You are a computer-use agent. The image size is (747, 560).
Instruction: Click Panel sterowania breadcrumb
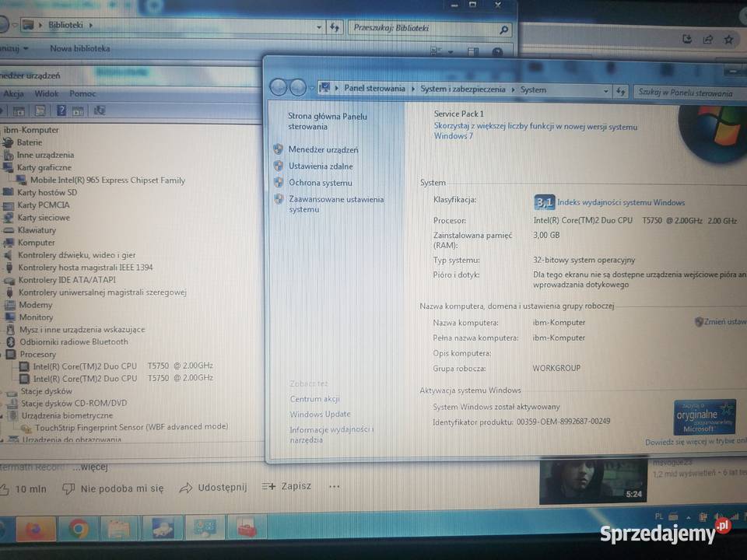pyautogui.click(x=374, y=88)
